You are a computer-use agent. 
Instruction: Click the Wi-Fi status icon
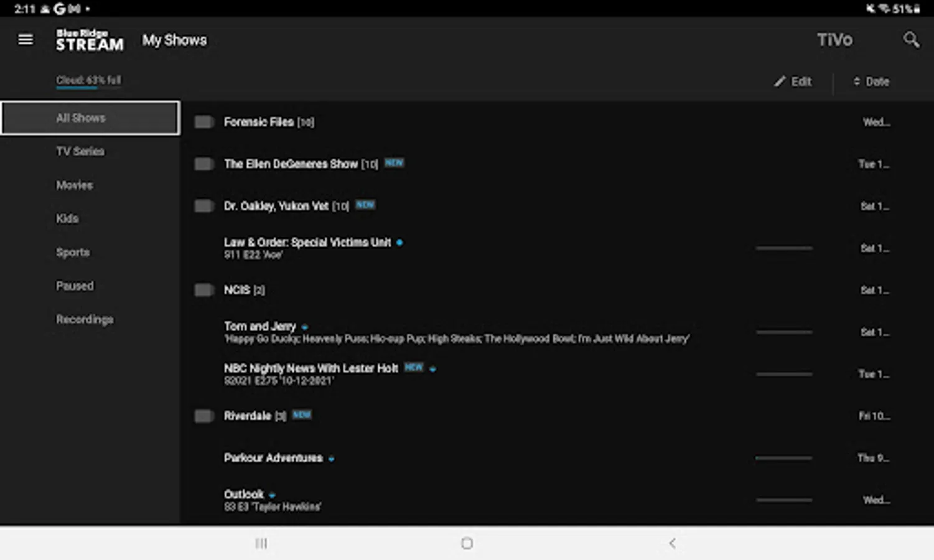(884, 9)
